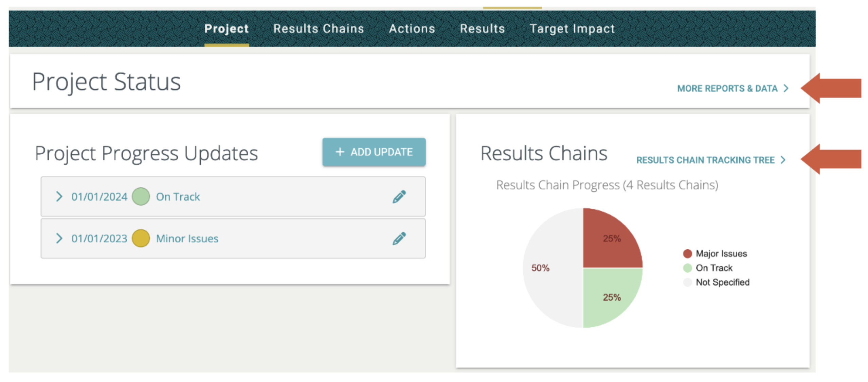Toggle Major Issues legend marker
This screenshot has width=868, height=382.
[x=687, y=253]
